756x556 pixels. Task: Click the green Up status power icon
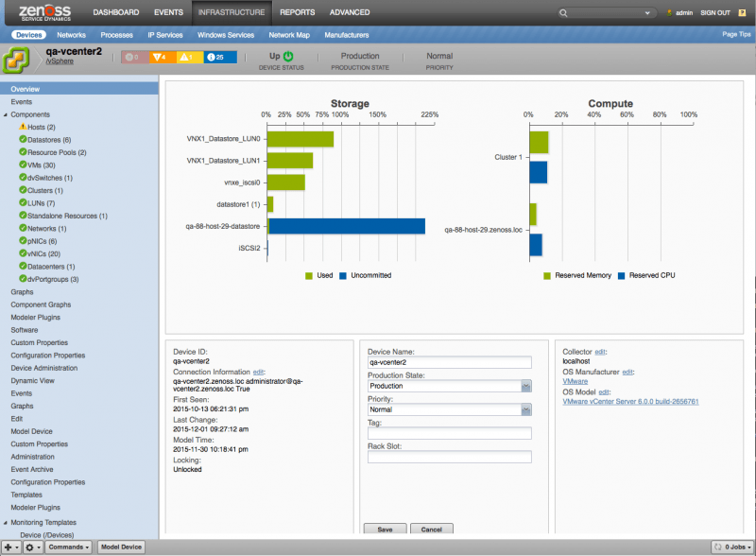[x=288, y=56]
